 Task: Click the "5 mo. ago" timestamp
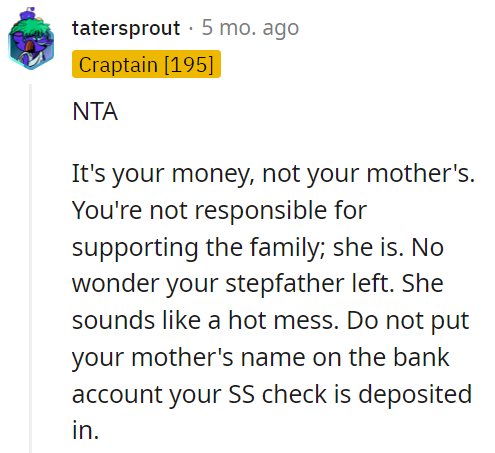click(x=250, y=28)
